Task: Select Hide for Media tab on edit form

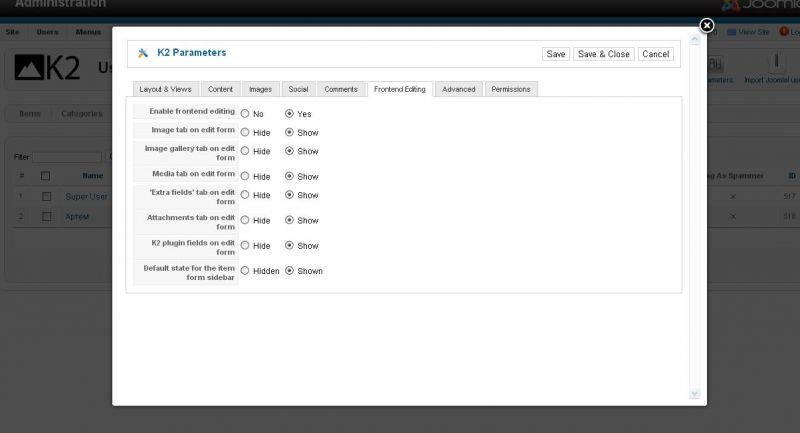Action: click(x=245, y=176)
